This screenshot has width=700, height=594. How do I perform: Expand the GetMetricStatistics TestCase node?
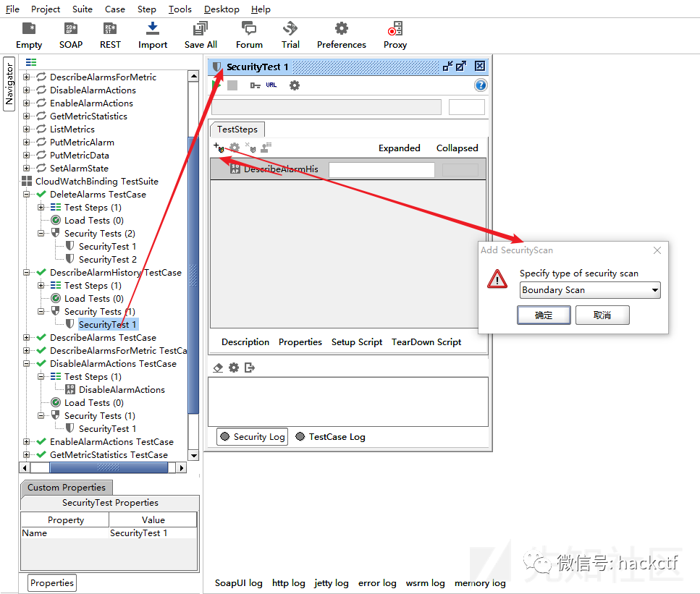click(26, 455)
